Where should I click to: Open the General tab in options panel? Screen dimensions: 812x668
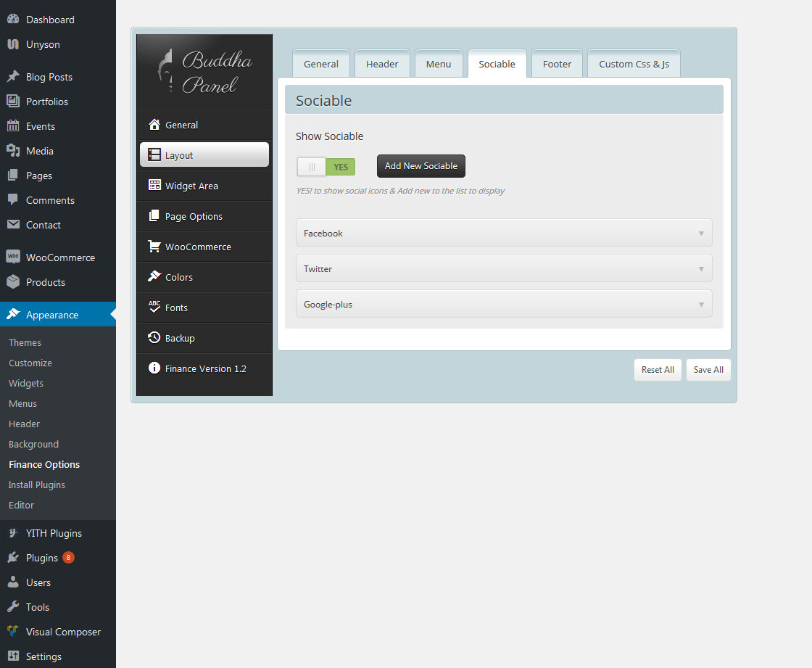point(321,64)
